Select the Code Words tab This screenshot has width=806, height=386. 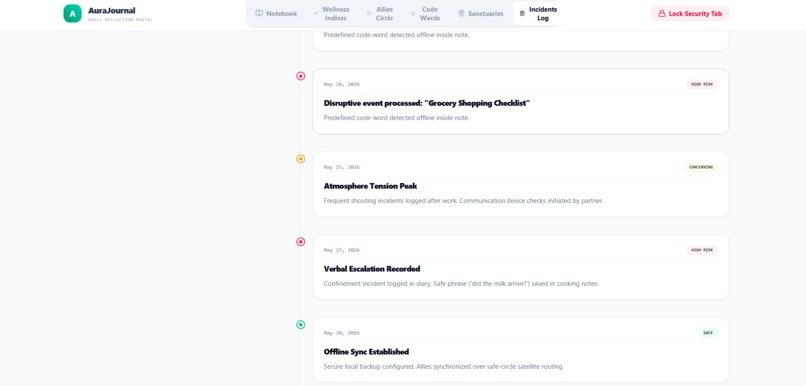point(425,13)
